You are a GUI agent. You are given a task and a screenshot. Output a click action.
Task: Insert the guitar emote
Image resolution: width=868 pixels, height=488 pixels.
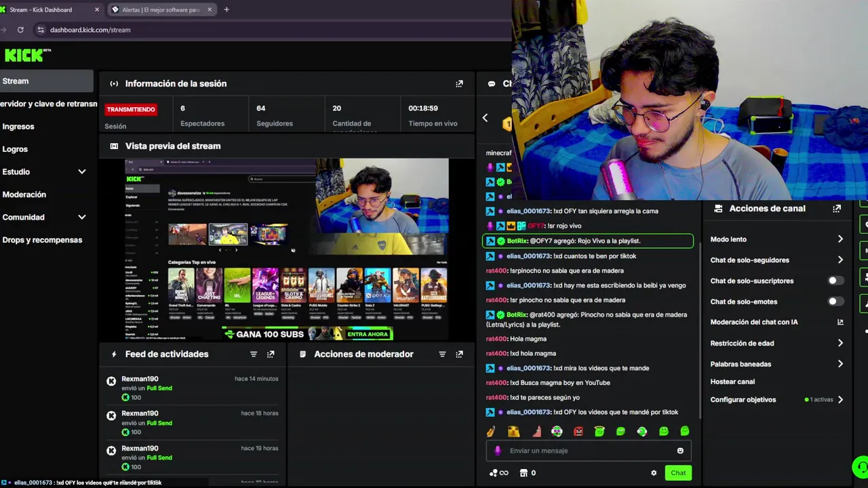click(491, 431)
